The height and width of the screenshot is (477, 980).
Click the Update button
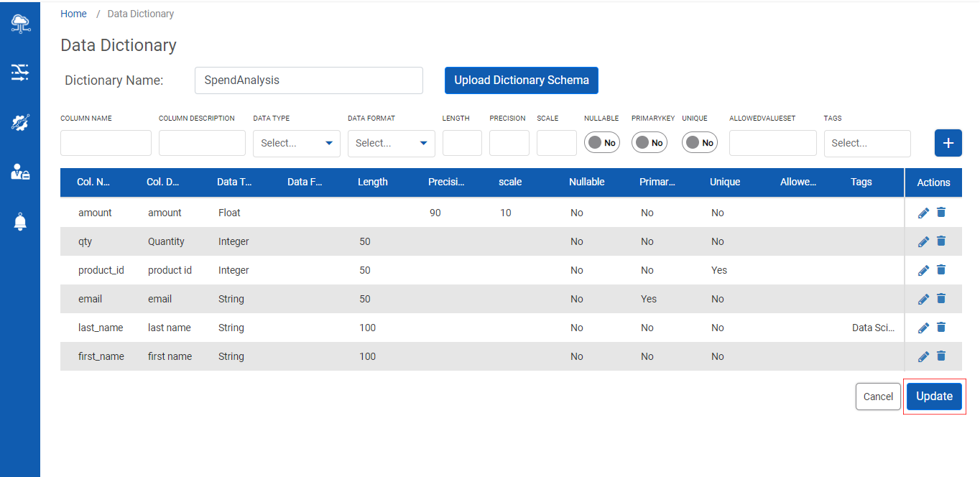tap(934, 397)
